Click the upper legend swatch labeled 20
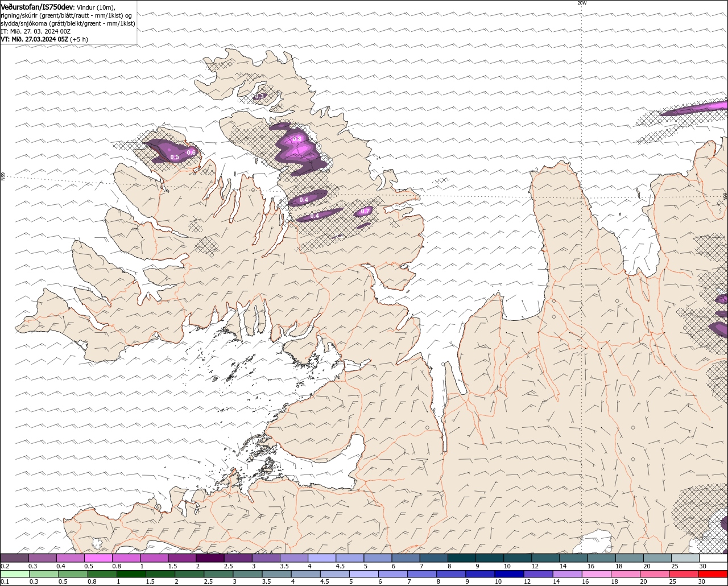 pyautogui.click(x=658, y=558)
